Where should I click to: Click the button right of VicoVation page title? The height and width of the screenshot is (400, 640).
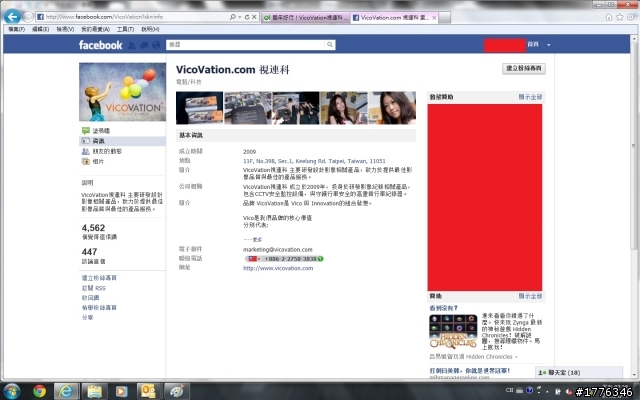coord(524,69)
